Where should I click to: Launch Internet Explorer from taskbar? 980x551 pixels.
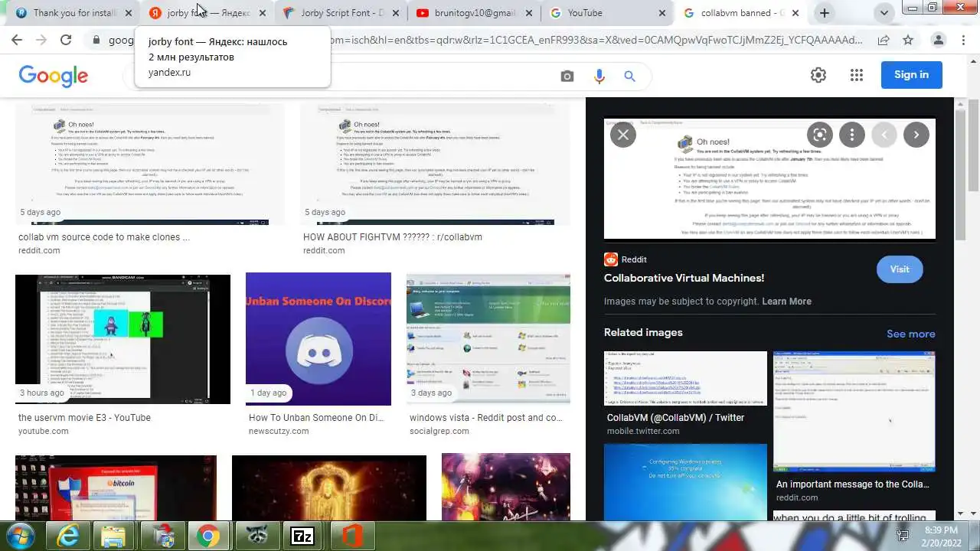[67, 536]
